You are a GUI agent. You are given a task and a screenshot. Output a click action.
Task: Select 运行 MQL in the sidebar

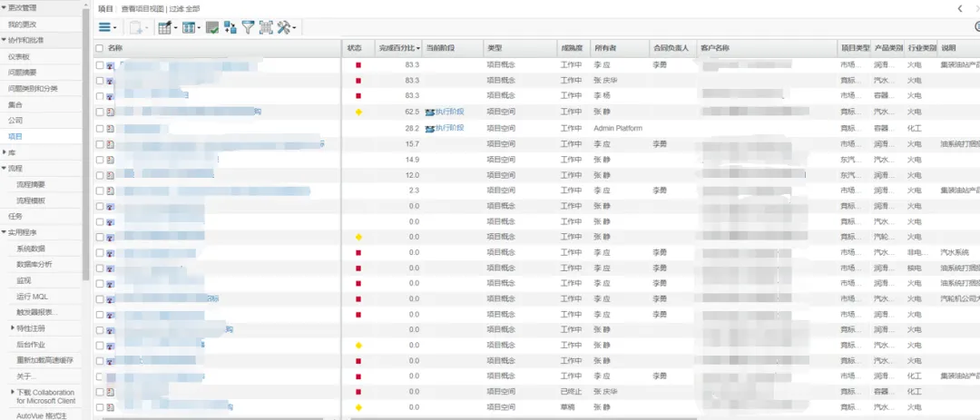32,297
